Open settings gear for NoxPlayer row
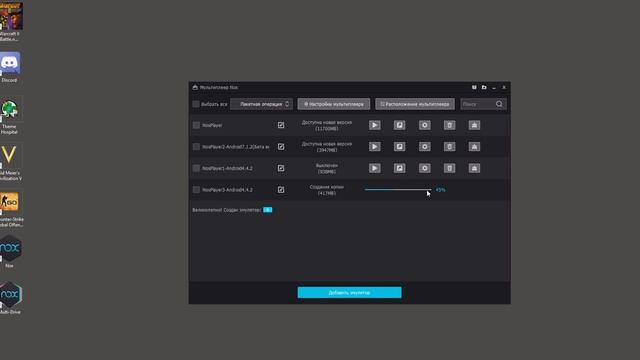The width and height of the screenshot is (640, 360). [x=424, y=125]
